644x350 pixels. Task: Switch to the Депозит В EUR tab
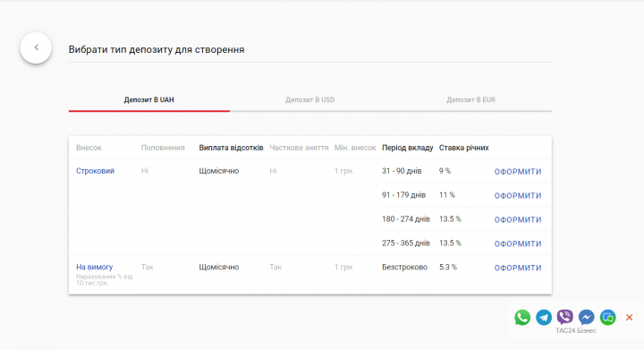click(x=471, y=100)
